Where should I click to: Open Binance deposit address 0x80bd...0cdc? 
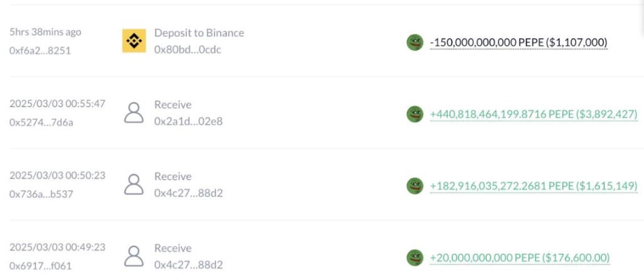[187, 49]
